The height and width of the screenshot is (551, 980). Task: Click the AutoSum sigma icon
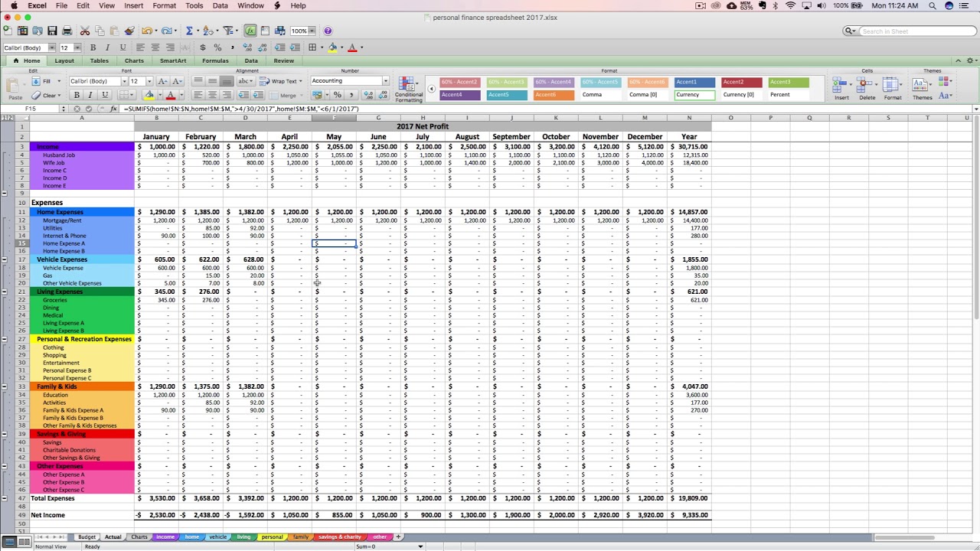[x=189, y=31]
